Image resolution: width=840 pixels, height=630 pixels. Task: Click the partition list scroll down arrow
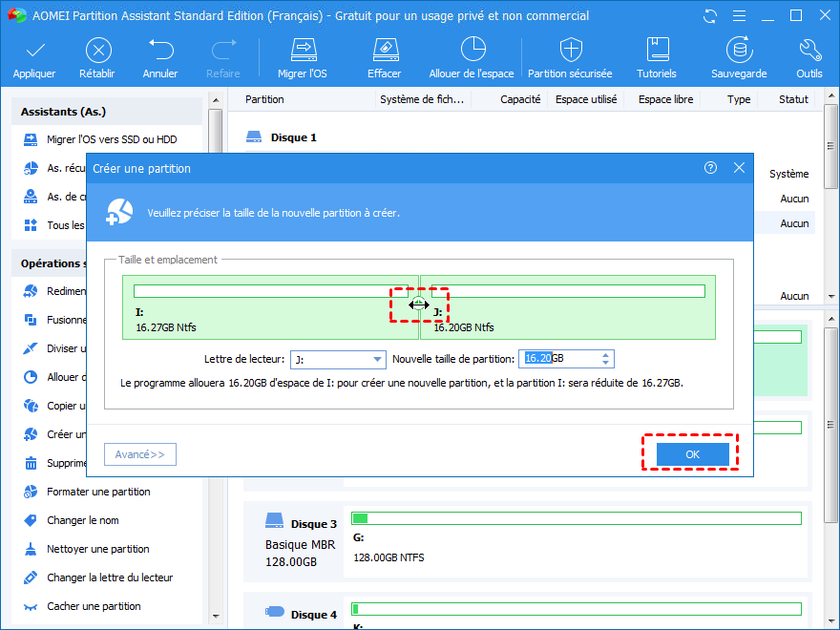pos(830,296)
